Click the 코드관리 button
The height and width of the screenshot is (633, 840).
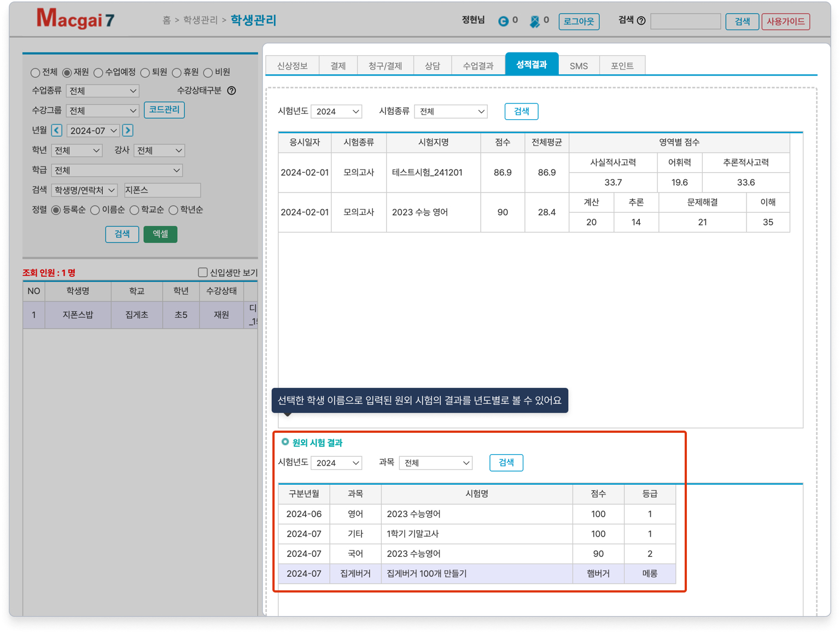(x=165, y=110)
